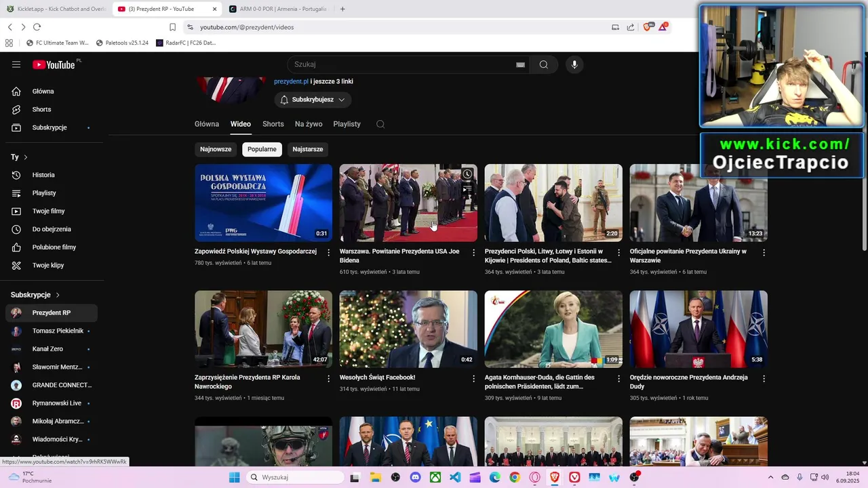The height and width of the screenshot is (488, 868).
Task: Switch to channel Główna tab
Action: coord(207,124)
